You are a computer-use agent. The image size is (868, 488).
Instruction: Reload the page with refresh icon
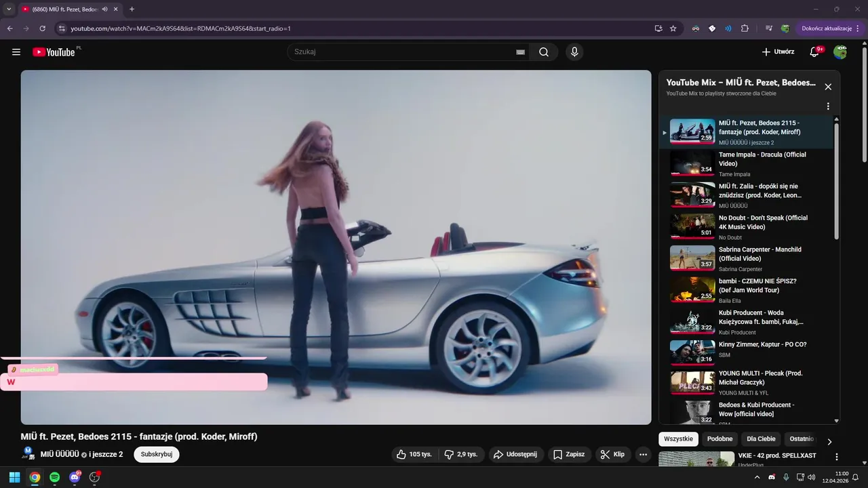(x=42, y=28)
